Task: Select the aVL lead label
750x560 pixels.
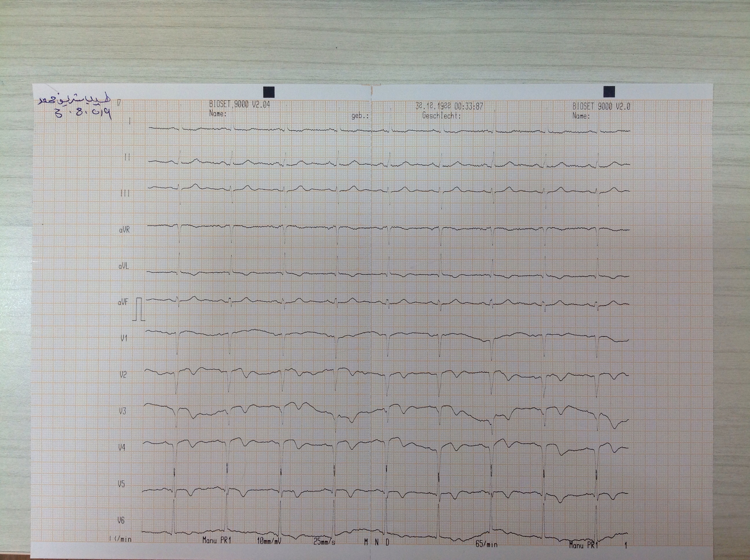Action: pyautogui.click(x=124, y=266)
